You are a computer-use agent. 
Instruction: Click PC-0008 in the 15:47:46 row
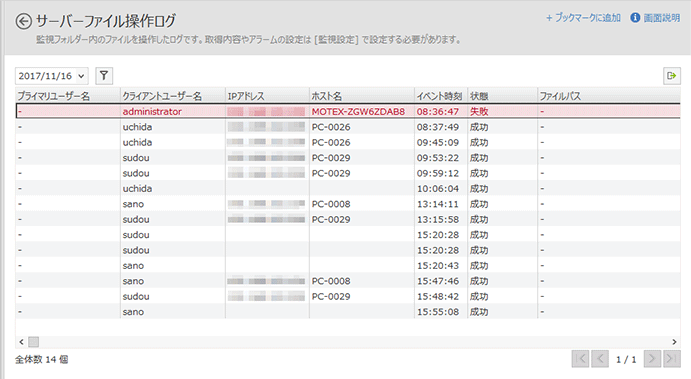coord(331,281)
